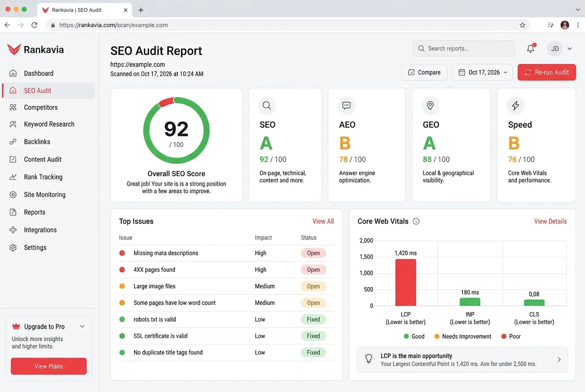Viewport: 585px width, 392px height.
Task: Click the 4XX pages found issue
Action: (154, 269)
